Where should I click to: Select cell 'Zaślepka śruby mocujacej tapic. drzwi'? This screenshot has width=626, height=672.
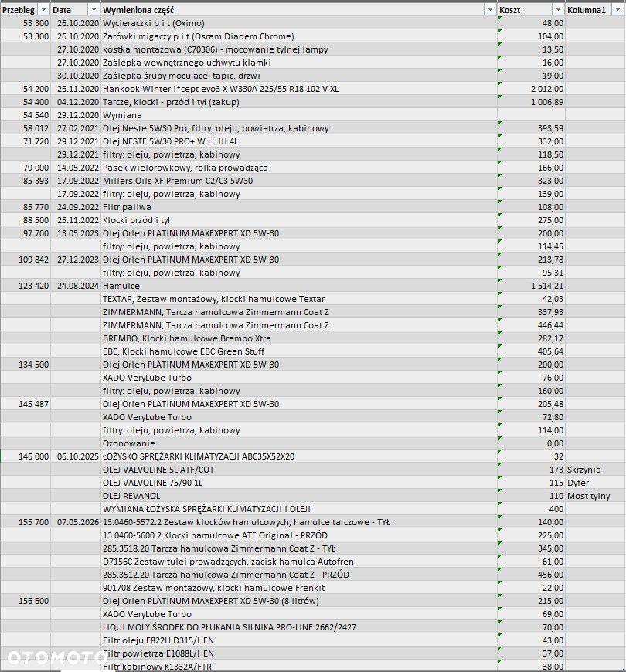click(299, 76)
